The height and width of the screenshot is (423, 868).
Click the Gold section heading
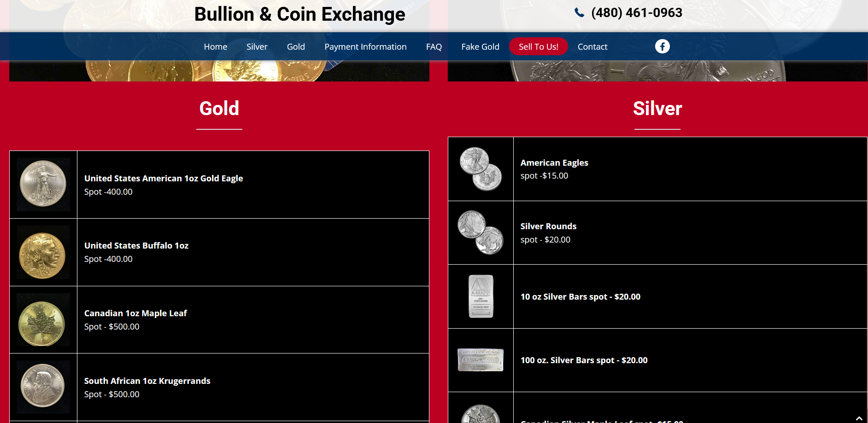coord(219,109)
